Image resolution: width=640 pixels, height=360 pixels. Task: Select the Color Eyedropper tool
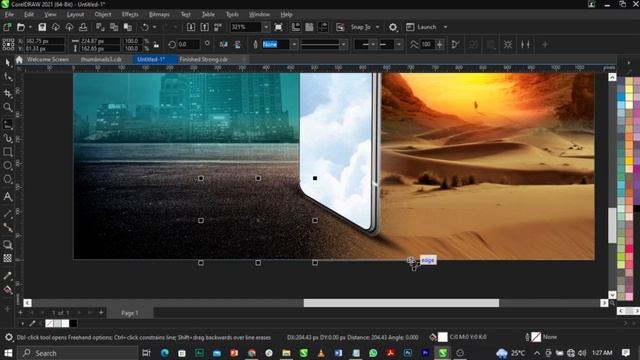coord(7,276)
